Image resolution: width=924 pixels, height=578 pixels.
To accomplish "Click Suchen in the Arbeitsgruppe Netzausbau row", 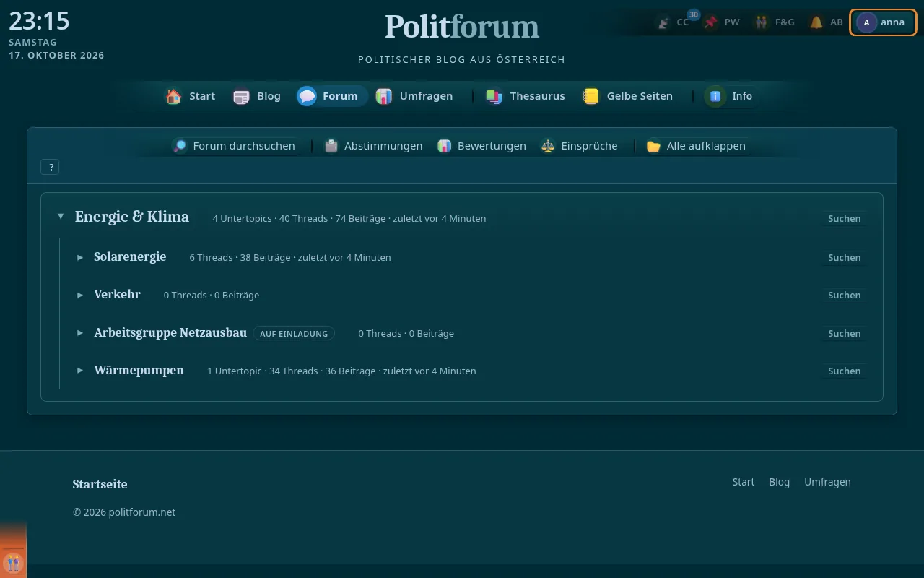I will point(844,333).
